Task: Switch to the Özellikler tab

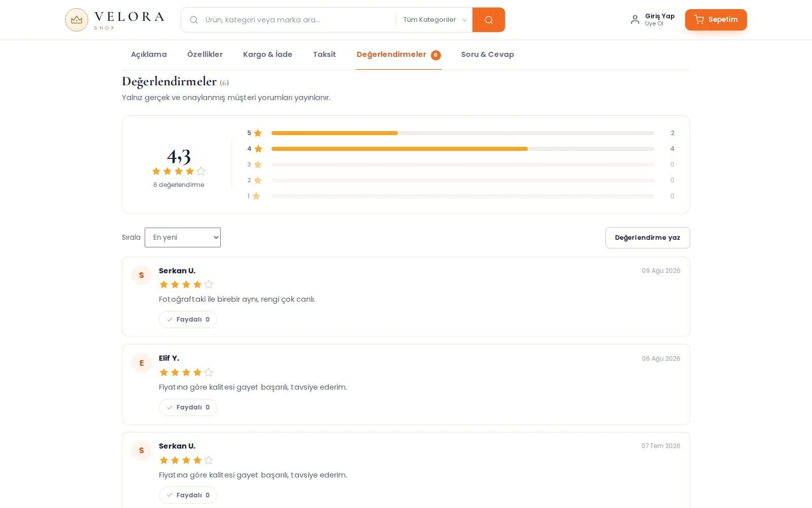Action: 205,54
